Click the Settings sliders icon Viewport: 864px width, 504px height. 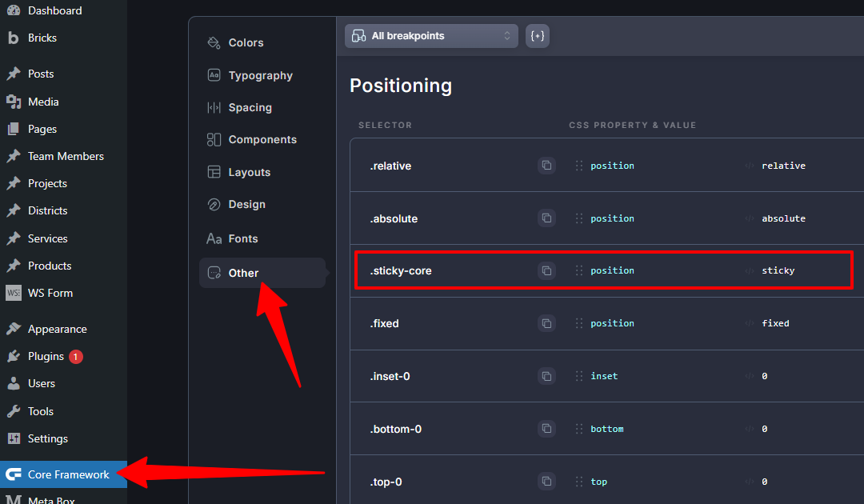(x=14, y=438)
